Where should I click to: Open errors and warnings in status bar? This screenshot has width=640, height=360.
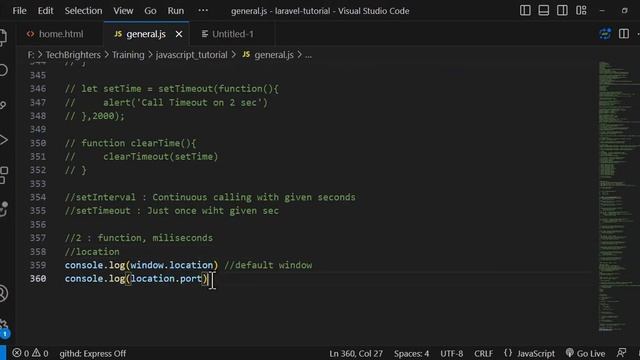pos(30,353)
